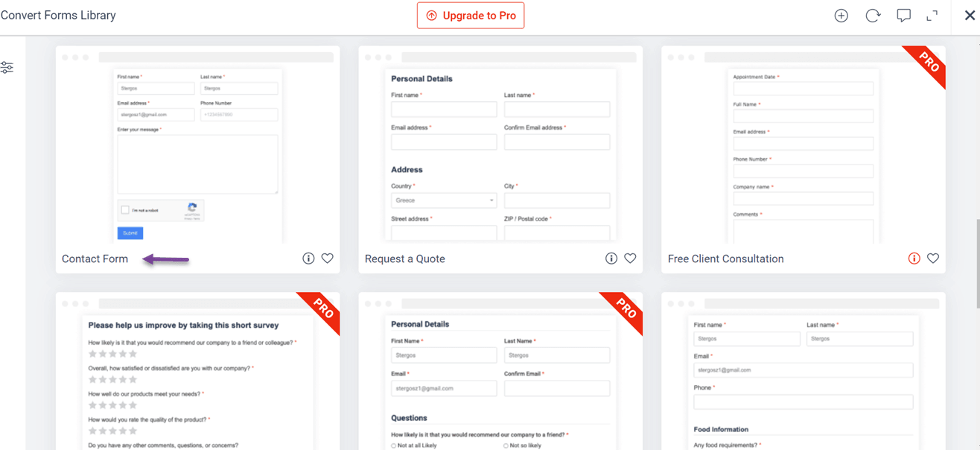Screen dimensions: 980x450
Task: Open the PRO Personal Details Questions template
Action: pos(500,371)
